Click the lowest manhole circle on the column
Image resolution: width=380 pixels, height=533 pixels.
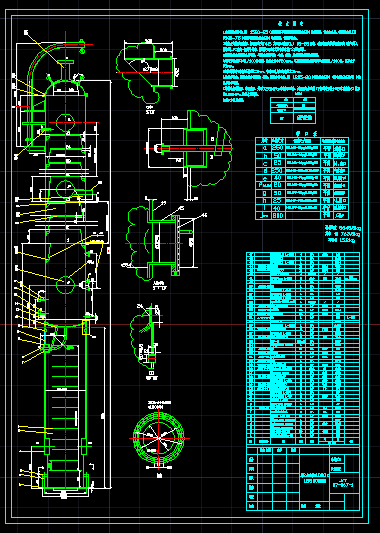[65, 285]
